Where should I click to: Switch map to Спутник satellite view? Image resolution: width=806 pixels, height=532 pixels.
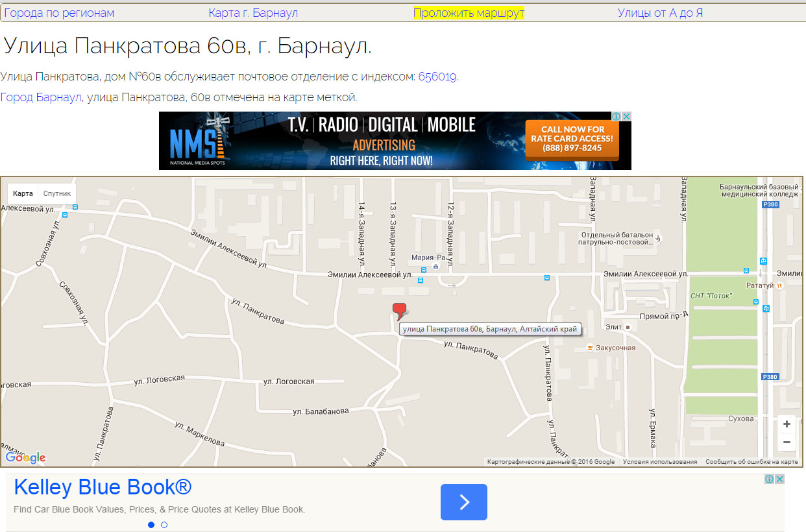(57, 193)
